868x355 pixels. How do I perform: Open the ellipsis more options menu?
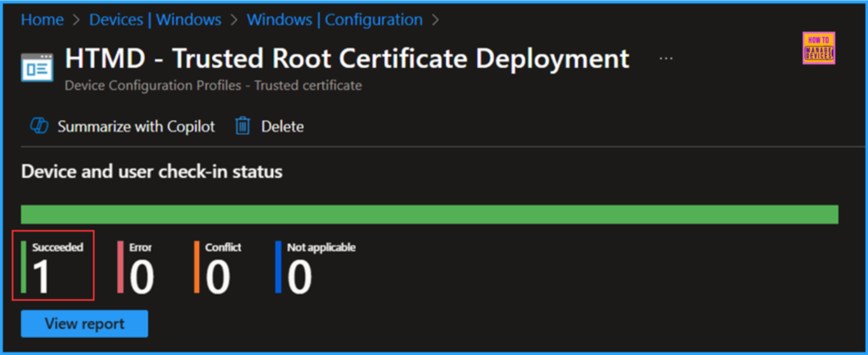[666, 58]
